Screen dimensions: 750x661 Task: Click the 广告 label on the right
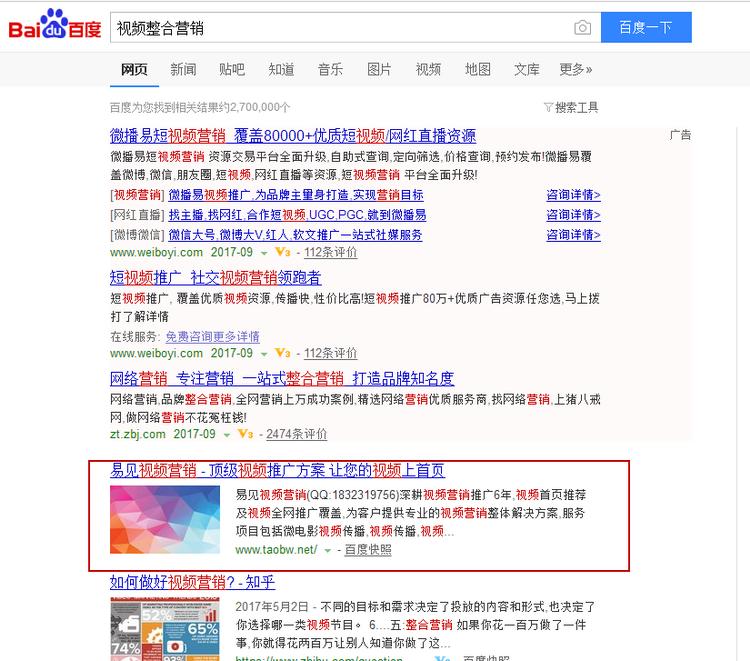point(680,135)
